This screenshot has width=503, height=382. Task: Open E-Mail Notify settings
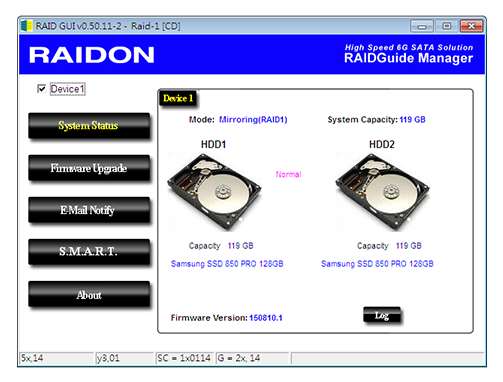(x=89, y=210)
